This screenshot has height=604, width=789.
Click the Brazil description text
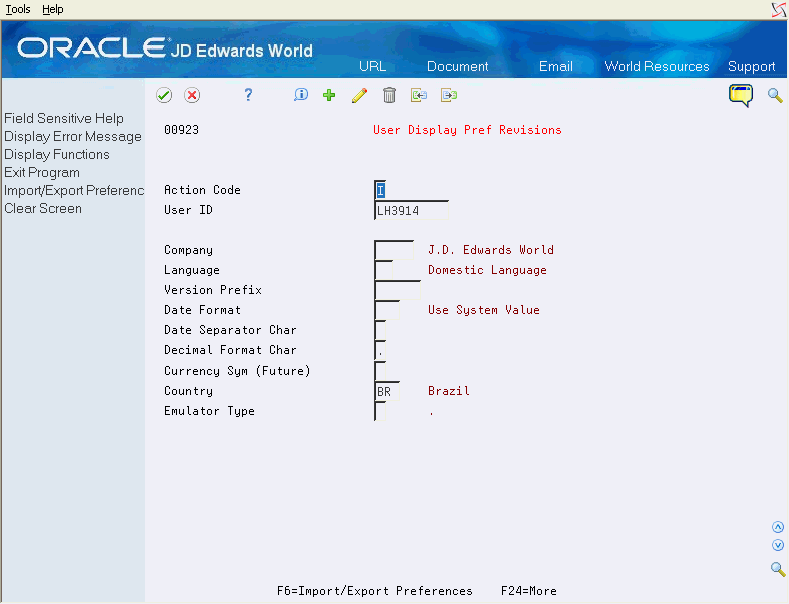tap(448, 391)
